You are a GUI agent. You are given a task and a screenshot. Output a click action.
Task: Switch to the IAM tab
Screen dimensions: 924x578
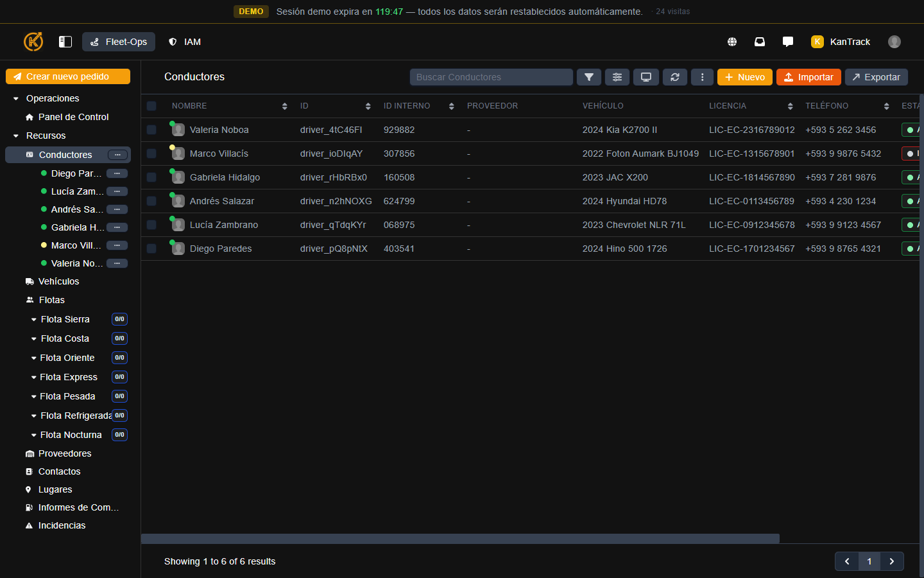[185, 42]
